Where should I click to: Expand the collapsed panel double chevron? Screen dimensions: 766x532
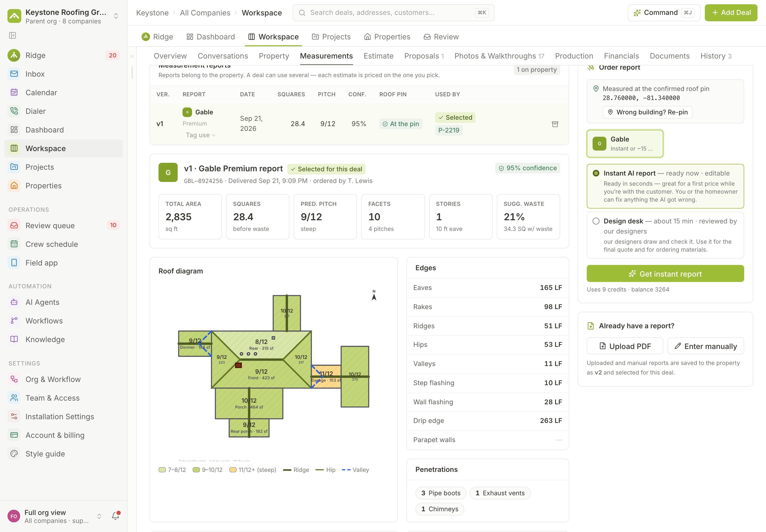(x=132, y=56)
